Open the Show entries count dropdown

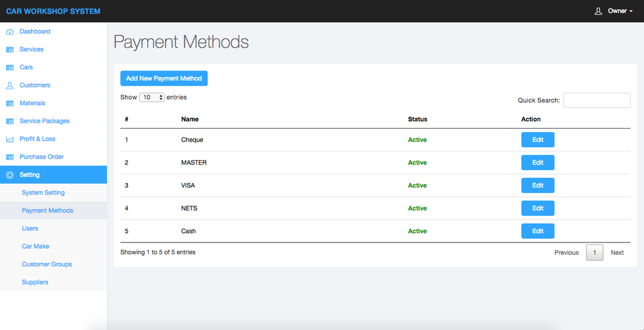pos(152,97)
